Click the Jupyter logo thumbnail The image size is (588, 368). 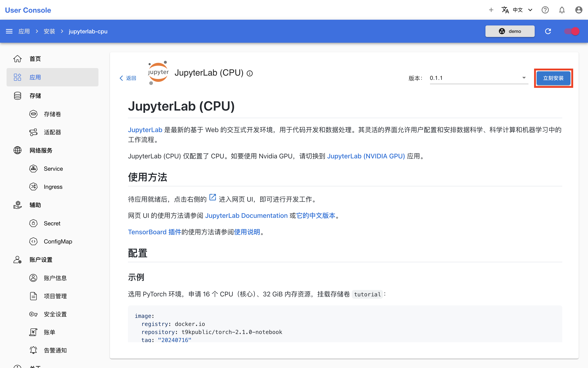pos(158,73)
